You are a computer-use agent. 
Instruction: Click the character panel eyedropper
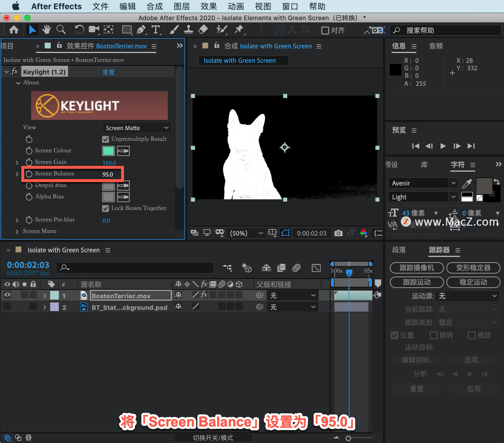click(x=467, y=183)
